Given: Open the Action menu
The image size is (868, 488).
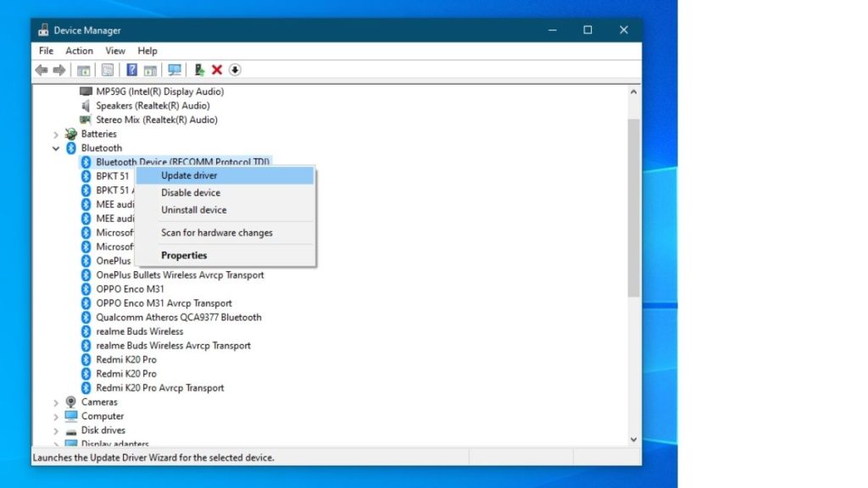Looking at the screenshot, I should click(79, 50).
